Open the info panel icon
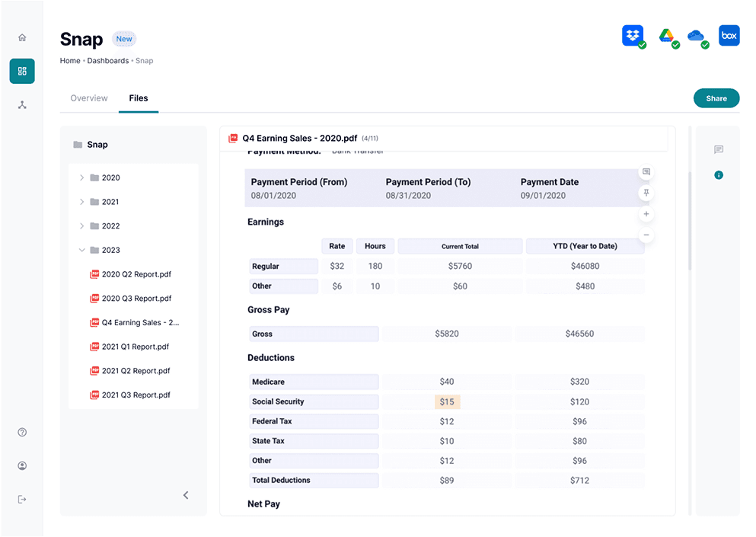The width and height of the screenshot is (756, 537). (x=719, y=175)
